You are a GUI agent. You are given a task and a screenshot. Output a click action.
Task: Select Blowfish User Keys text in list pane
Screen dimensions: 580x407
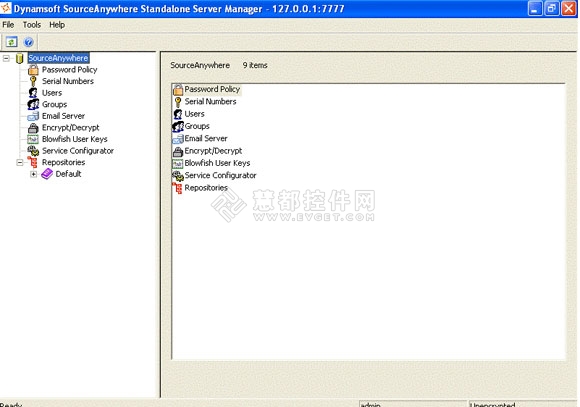(x=218, y=163)
